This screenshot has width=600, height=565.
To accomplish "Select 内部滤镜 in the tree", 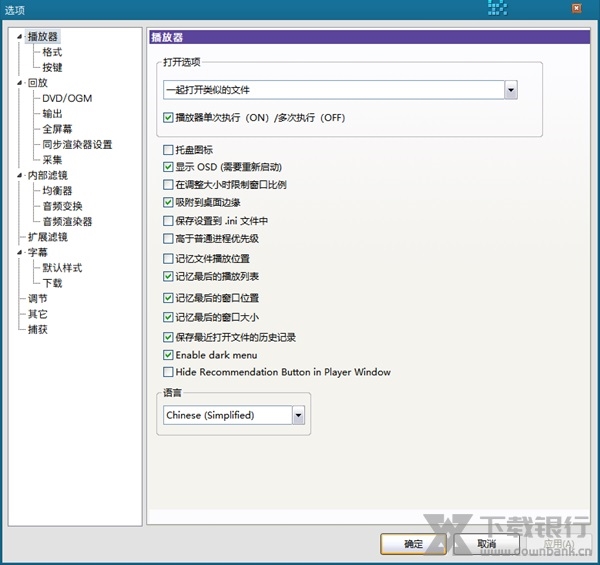I will point(47,175).
